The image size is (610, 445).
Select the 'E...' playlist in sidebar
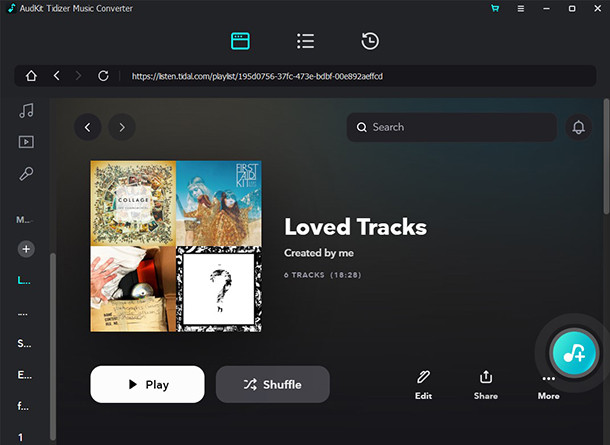click(25, 375)
